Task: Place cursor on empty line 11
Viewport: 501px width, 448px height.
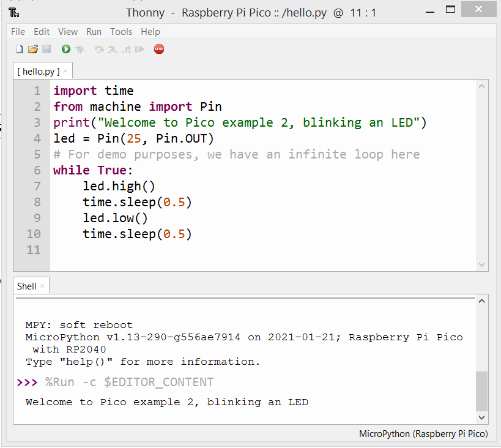Action: [x=262, y=250]
